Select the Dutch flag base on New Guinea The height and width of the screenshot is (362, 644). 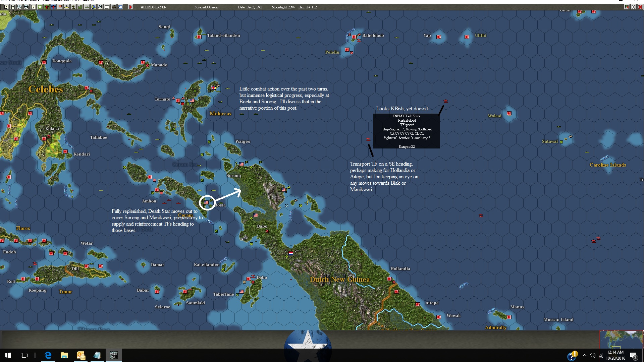tap(291, 253)
